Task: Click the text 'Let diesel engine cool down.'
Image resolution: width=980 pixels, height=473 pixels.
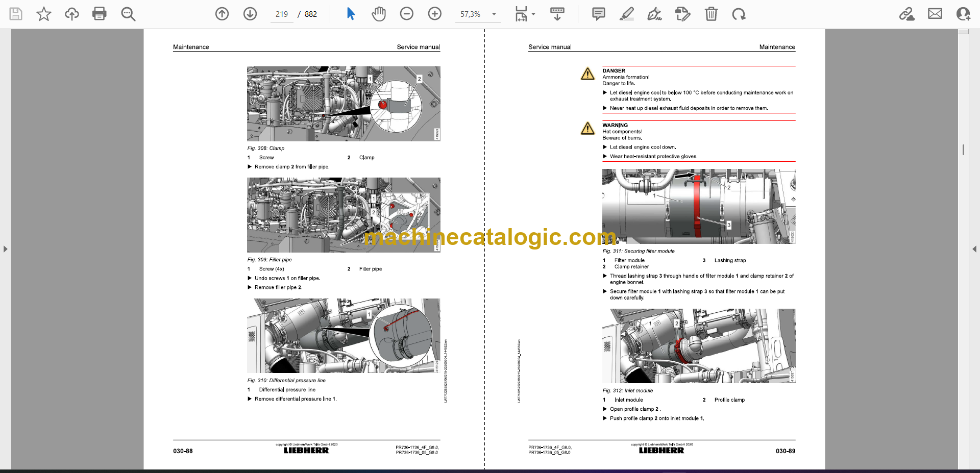Action: (643, 147)
